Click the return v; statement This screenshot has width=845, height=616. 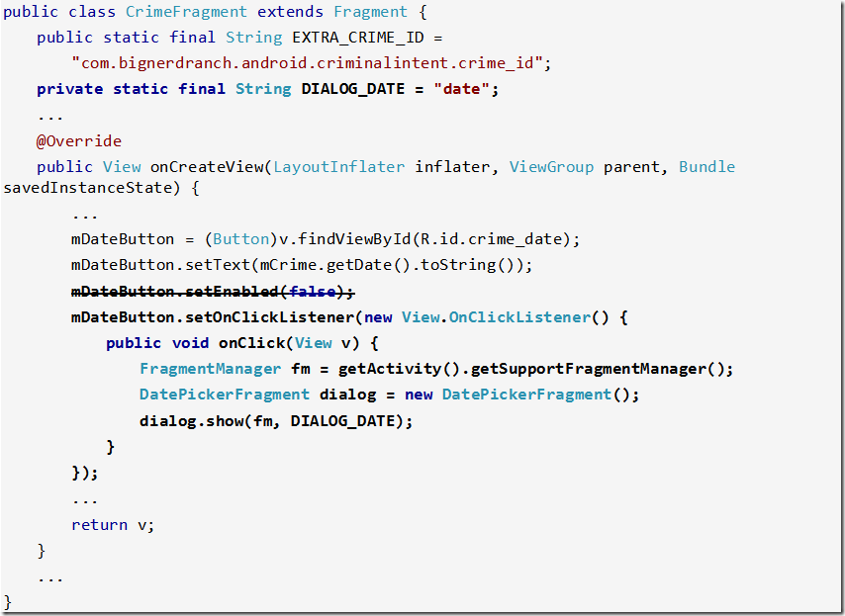point(113,524)
